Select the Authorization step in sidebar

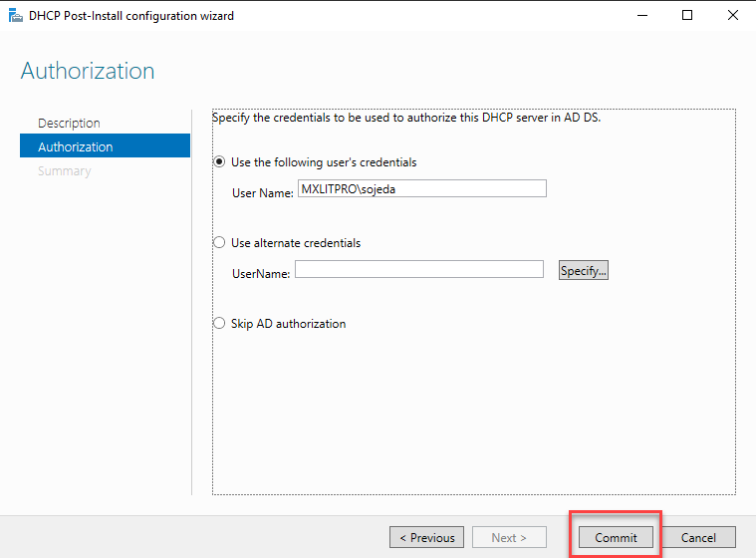(76, 146)
